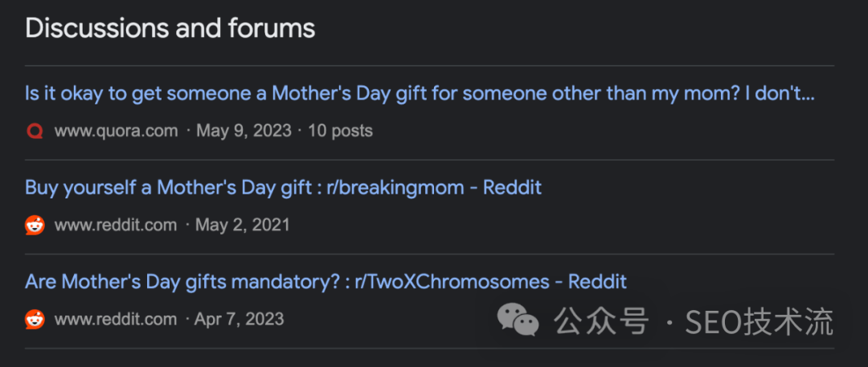The height and width of the screenshot is (367, 868).
Task: Click www.reddit.com next to May 2, 2021
Action: tap(116, 225)
